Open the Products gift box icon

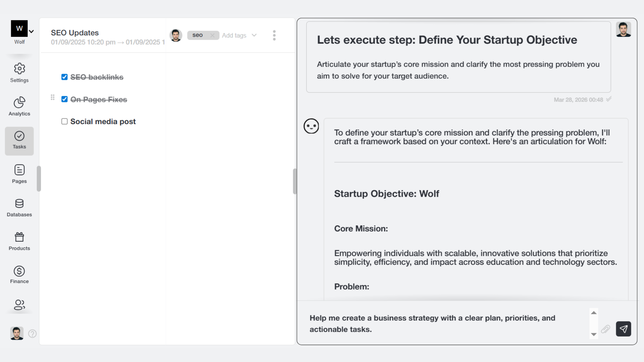click(x=19, y=237)
